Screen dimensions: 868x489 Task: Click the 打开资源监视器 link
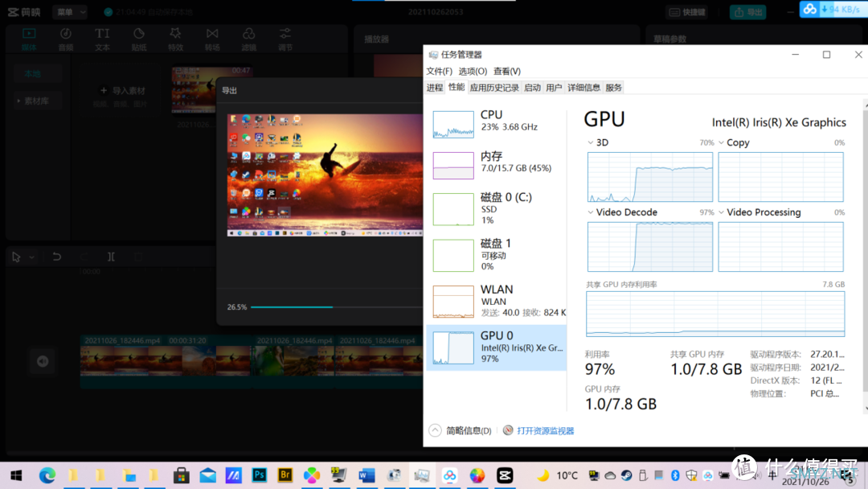pos(545,430)
